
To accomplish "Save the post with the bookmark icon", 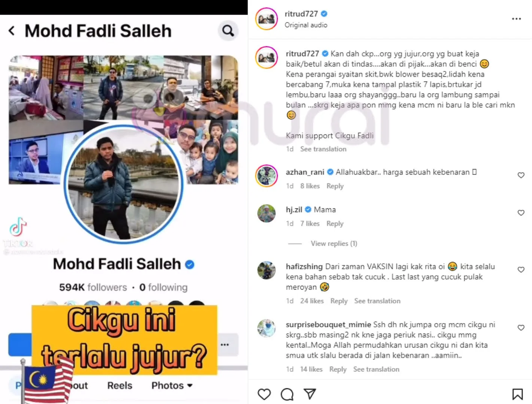I will 517,394.
